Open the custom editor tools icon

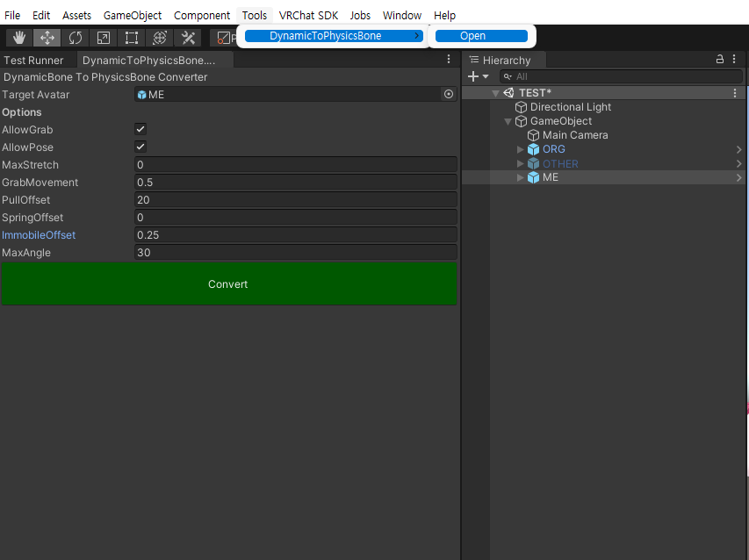[x=188, y=37]
